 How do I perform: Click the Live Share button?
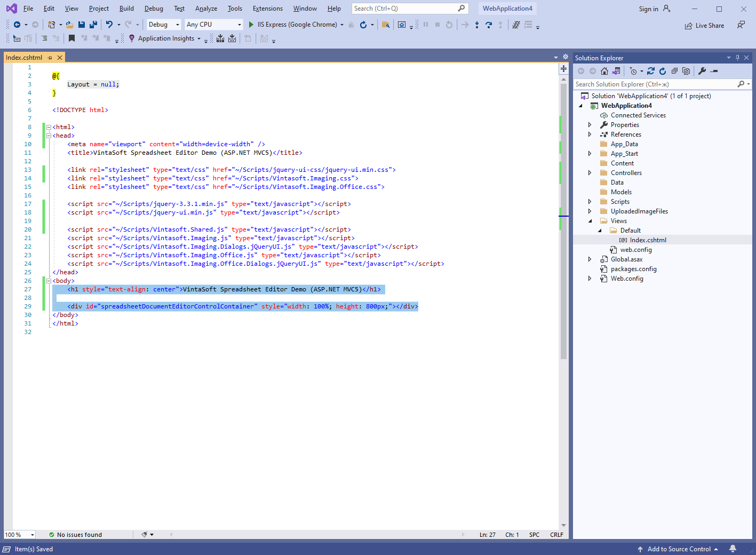coord(704,26)
